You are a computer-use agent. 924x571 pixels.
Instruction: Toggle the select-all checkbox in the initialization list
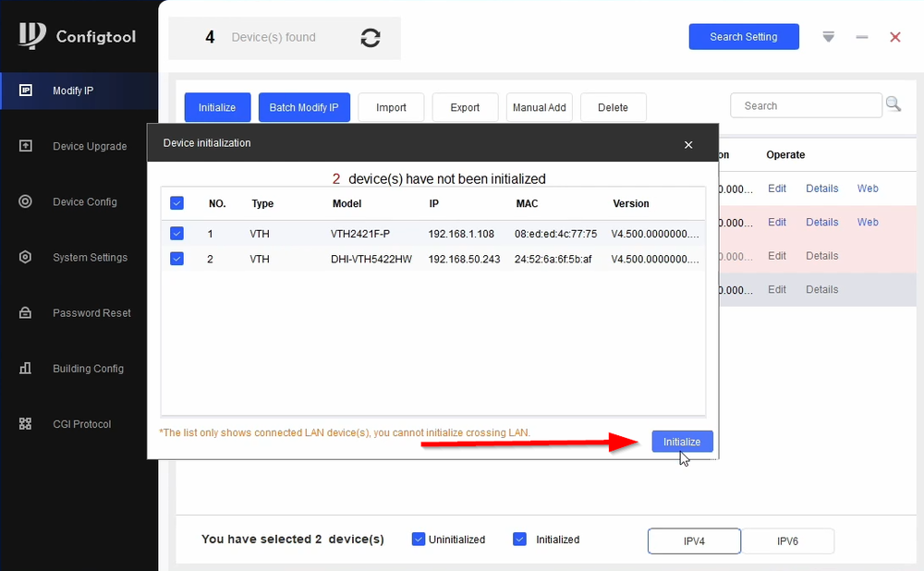pyautogui.click(x=176, y=203)
